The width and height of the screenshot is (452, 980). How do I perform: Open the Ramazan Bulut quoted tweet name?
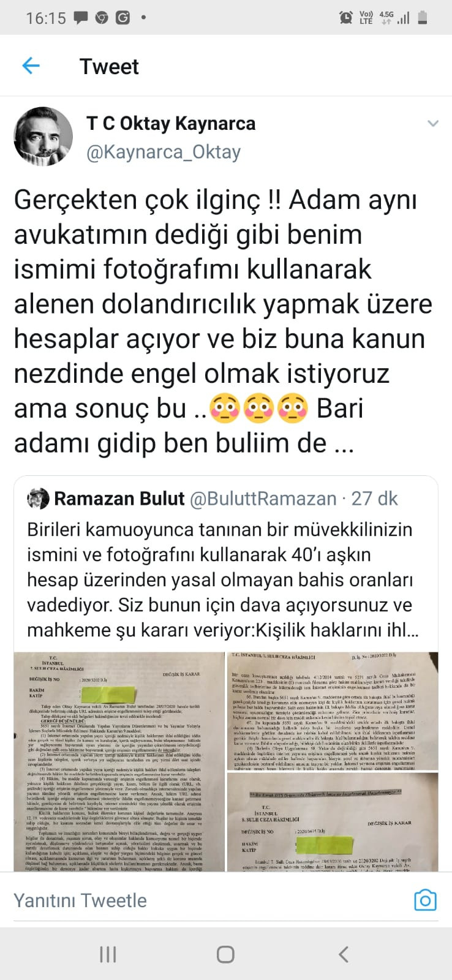pos(119,499)
